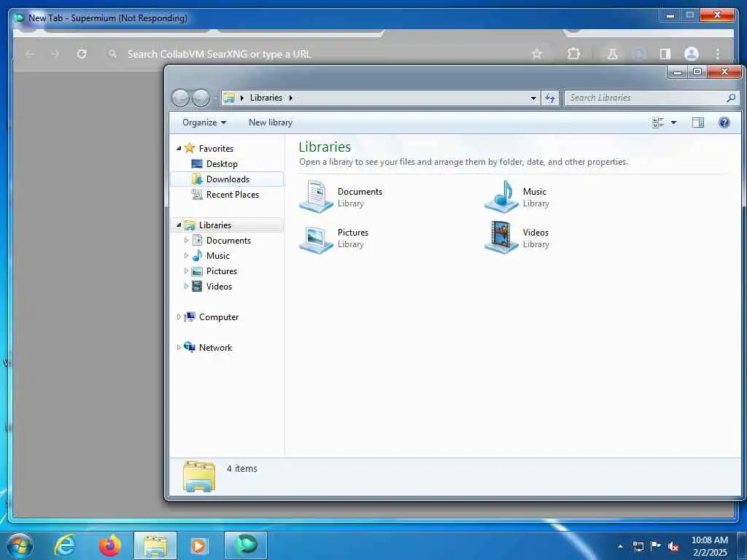Viewport: 747px width, 560px height.
Task: Expand the Videos tree node arrow
Action: [186, 286]
